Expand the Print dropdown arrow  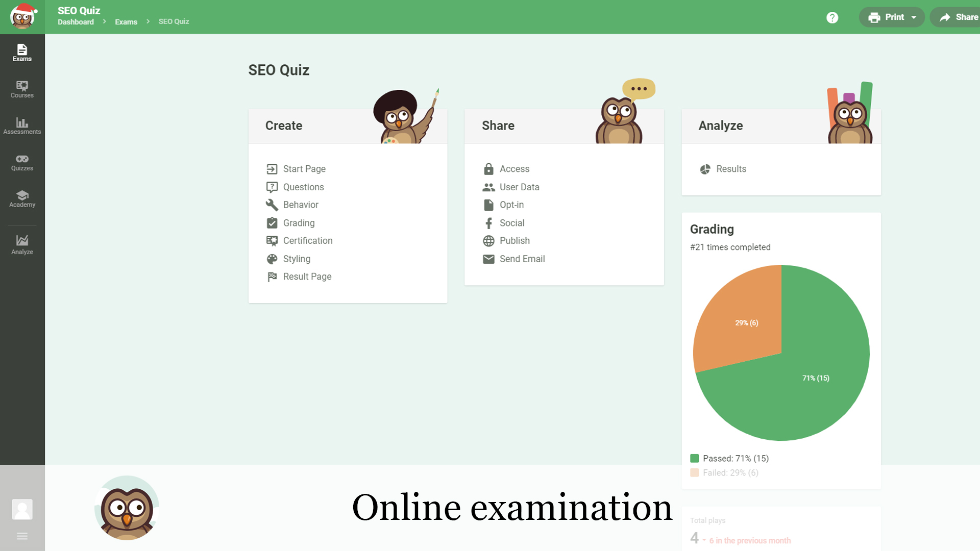tap(914, 17)
